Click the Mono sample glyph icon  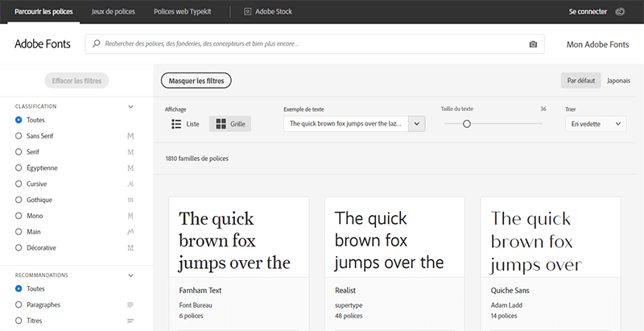(x=130, y=216)
